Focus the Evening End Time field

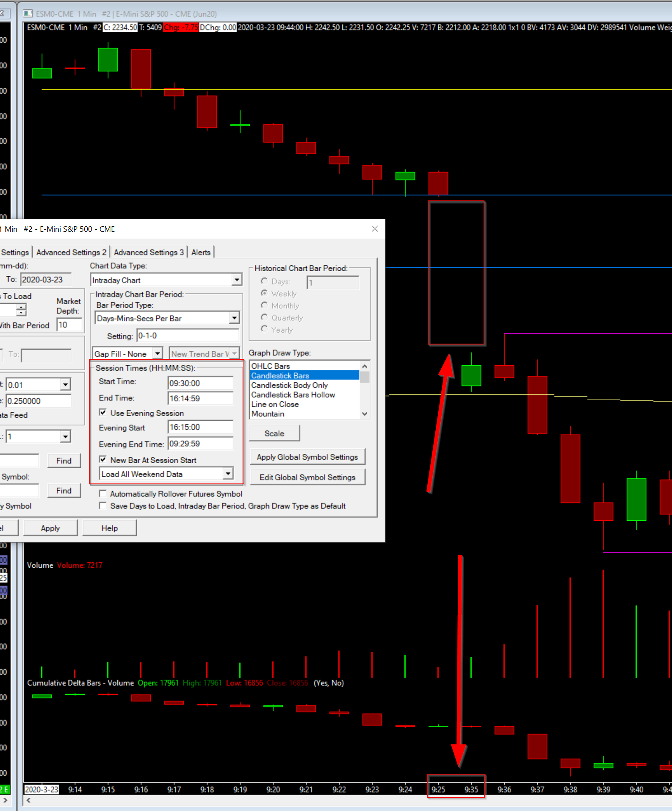click(x=200, y=444)
